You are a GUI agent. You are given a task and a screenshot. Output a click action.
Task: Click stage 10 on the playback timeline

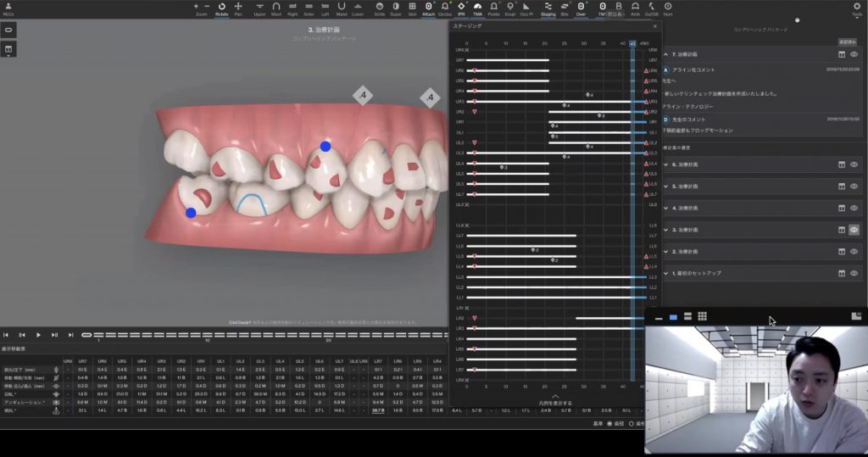tap(208, 335)
